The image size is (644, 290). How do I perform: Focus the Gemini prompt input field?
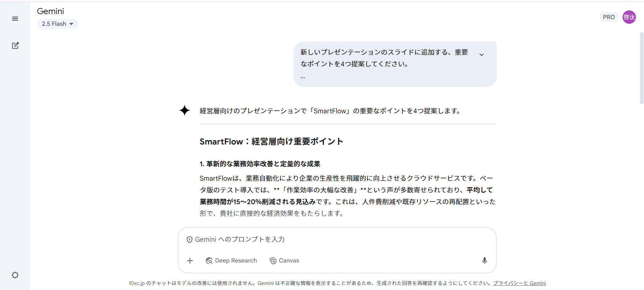point(336,239)
